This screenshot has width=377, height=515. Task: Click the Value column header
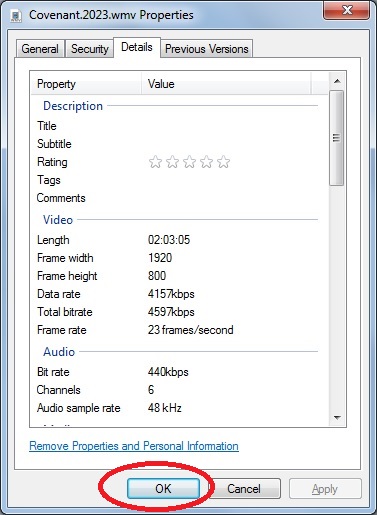pos(226,84)
